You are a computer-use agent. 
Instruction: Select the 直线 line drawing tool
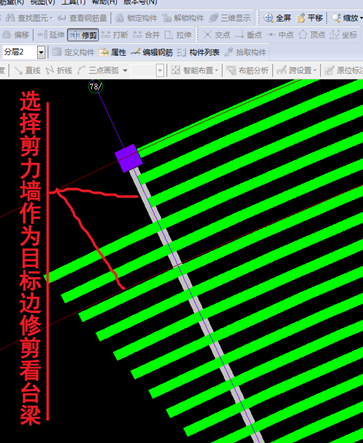(x=27, y=70)
